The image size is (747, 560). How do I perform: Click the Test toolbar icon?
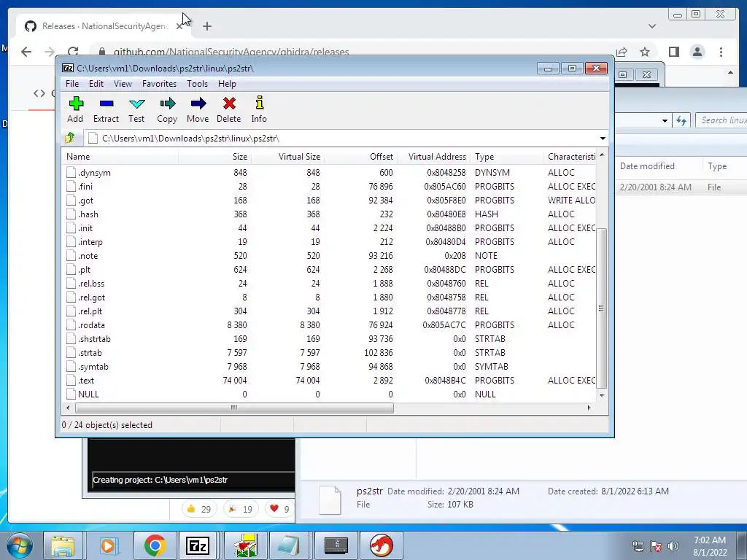pos(136,109)
